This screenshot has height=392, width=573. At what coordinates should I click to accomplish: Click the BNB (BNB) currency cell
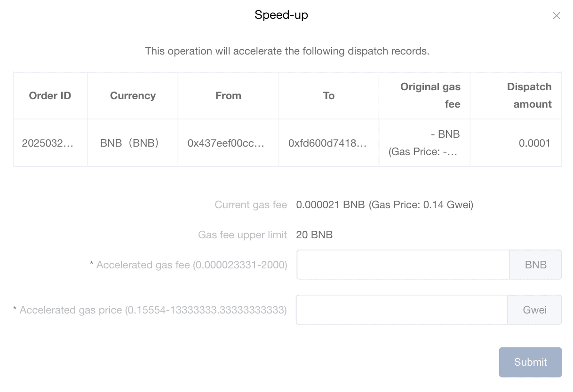click(129, 143)
